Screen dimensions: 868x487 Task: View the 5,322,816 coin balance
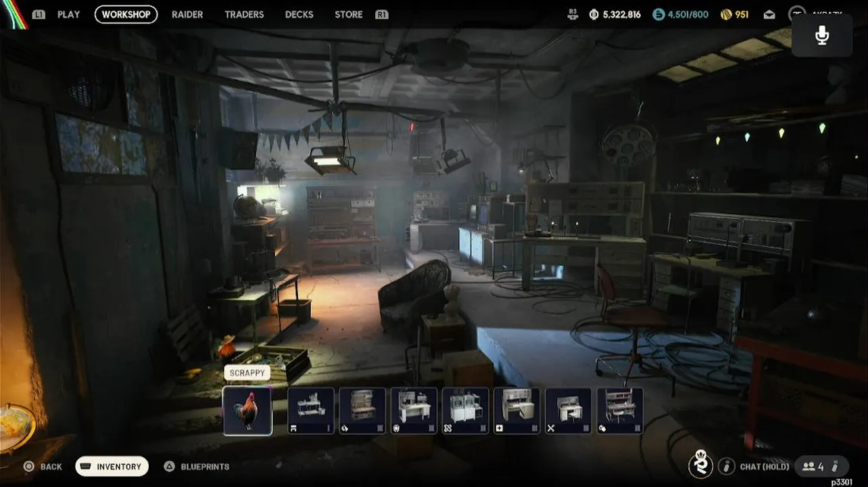tap(622, 14)
